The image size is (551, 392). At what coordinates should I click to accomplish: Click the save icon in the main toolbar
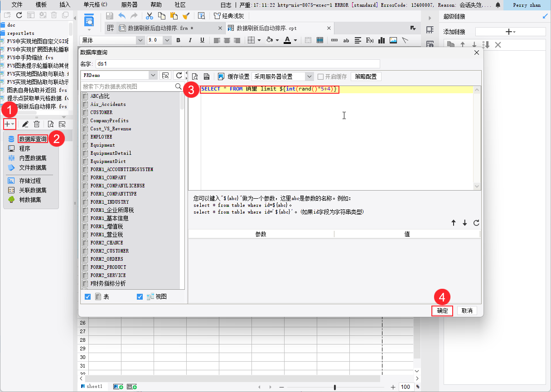coord(109,16)
